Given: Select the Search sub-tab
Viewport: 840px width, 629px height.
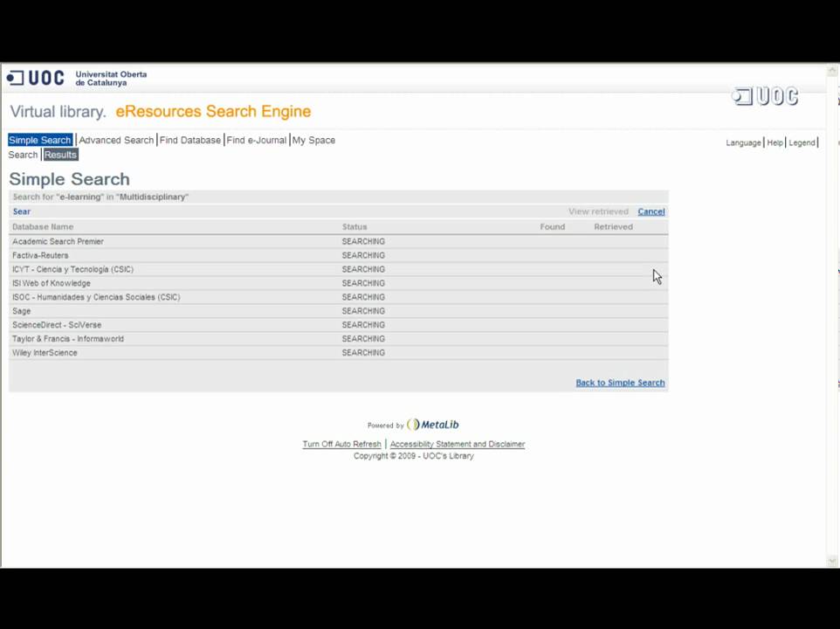Looking at the screenshot, I should pyautogui.click(x=23, y=155).
